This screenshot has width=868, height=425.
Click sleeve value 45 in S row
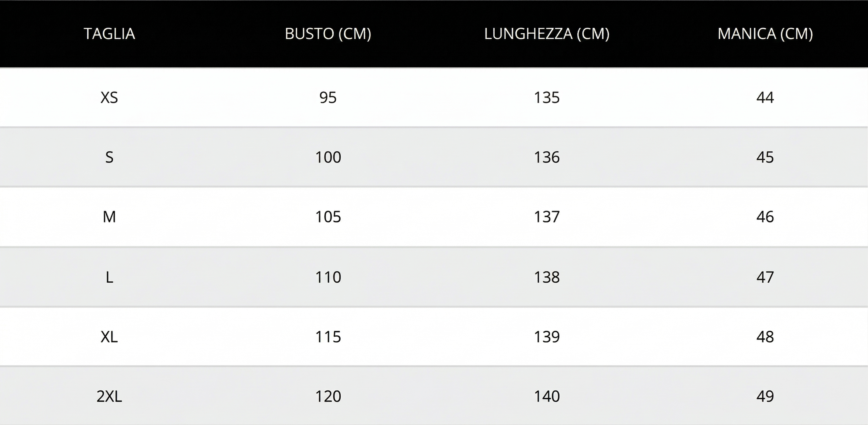(x=765, y=157)
